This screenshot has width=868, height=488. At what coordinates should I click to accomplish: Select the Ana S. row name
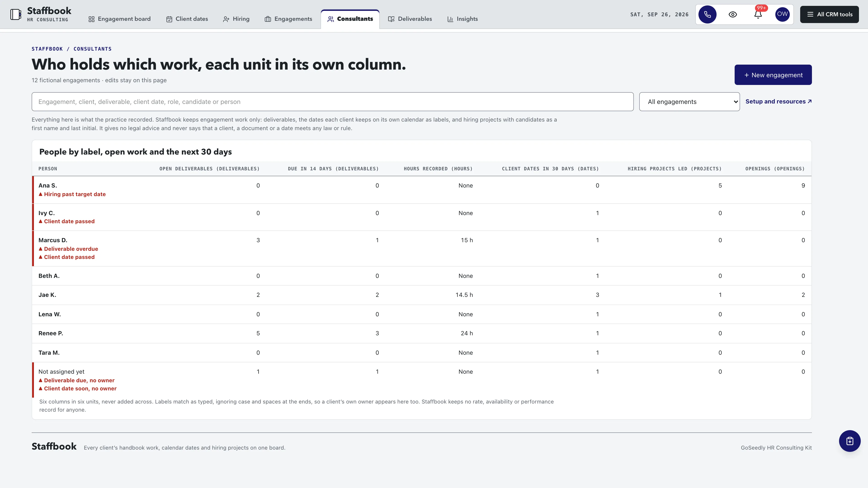47,185
